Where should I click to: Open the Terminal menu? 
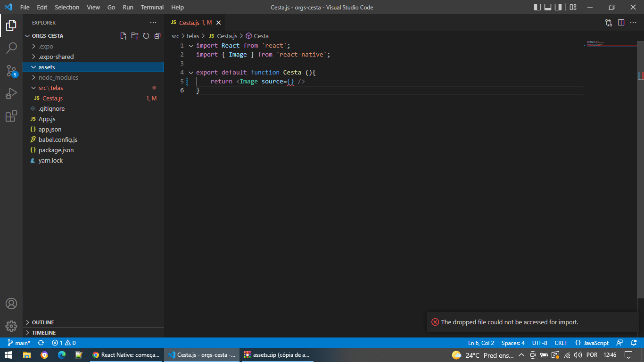[x=152, y=7]
